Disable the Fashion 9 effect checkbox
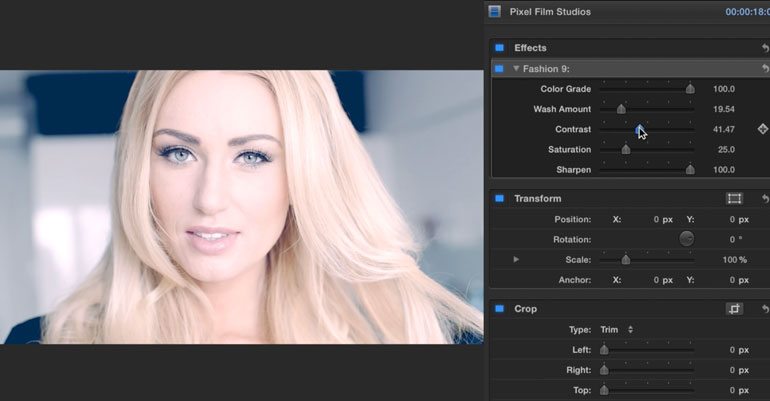The image size is (770, 401). 499,69
